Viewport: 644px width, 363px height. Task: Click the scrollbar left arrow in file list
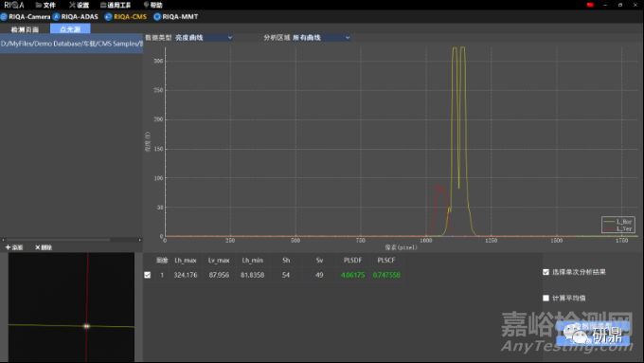[3, 240]
